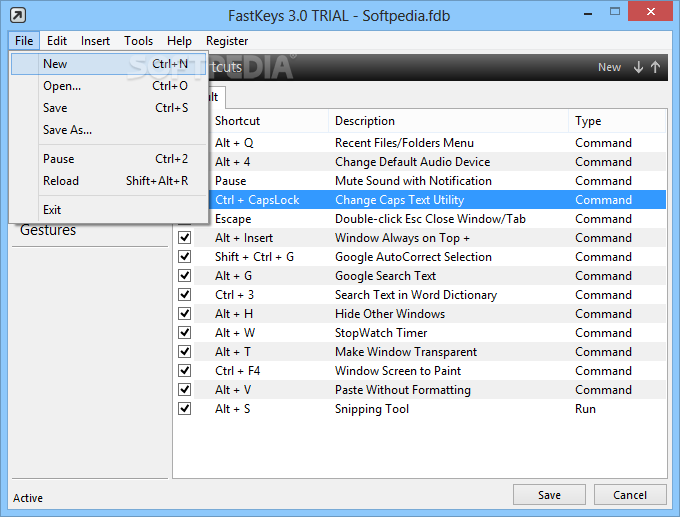Select the Hide Other Windows row

click(420, 314)
